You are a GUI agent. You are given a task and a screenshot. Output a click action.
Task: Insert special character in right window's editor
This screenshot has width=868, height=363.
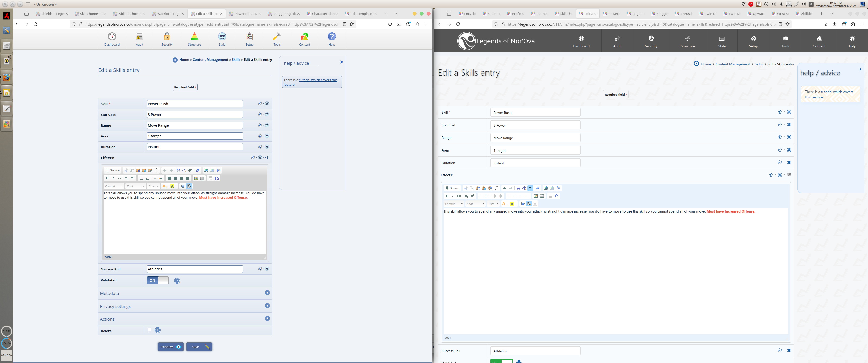click(557, 196)
